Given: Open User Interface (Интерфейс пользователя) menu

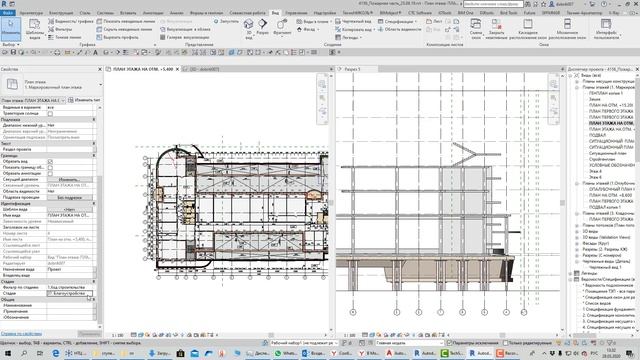Looking at the screenshot, I should tap(606, 29).
